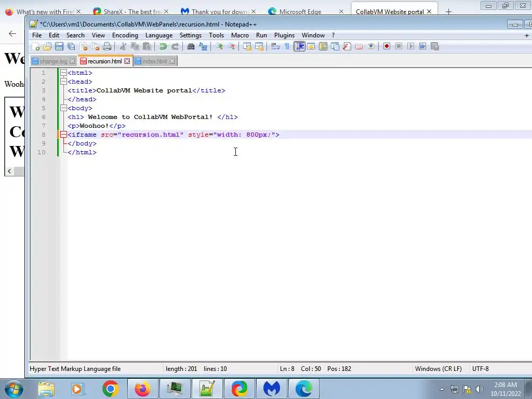
Task: Click the Save All toolbar icon
Action: coord(71,46)
